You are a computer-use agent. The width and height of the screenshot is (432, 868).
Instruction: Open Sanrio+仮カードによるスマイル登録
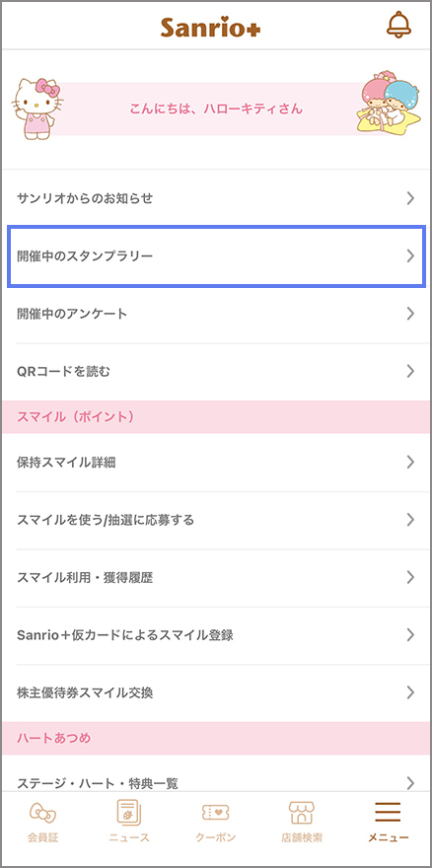216,635
